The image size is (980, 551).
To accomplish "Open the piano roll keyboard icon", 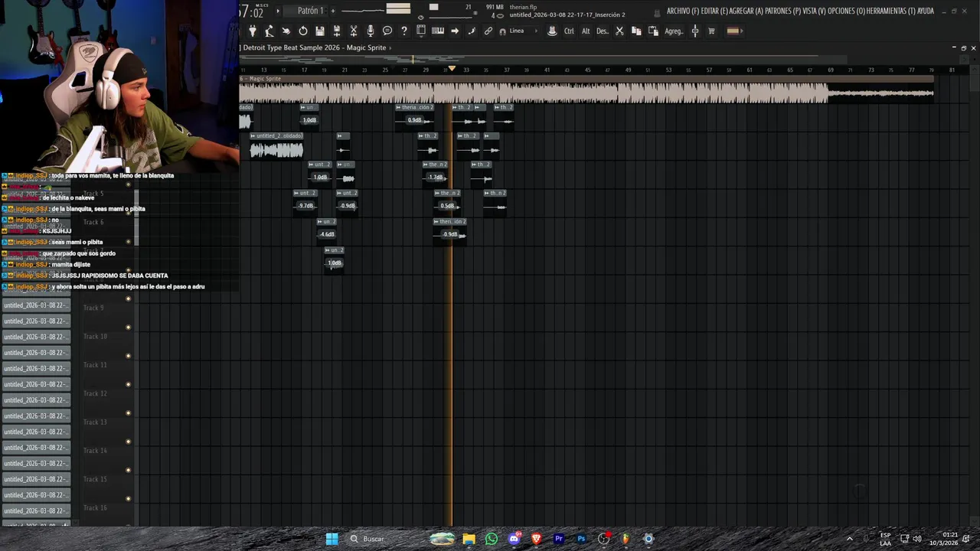I will (x=438, y=31).
